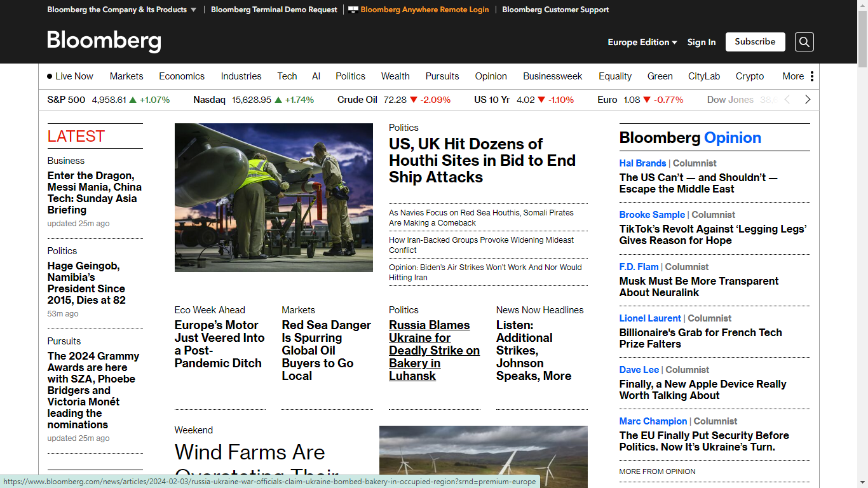Click the monitor icon beside Bloomberg Anywhere
The height and width of the screenshot is (488, 868).
pos(353,10)
